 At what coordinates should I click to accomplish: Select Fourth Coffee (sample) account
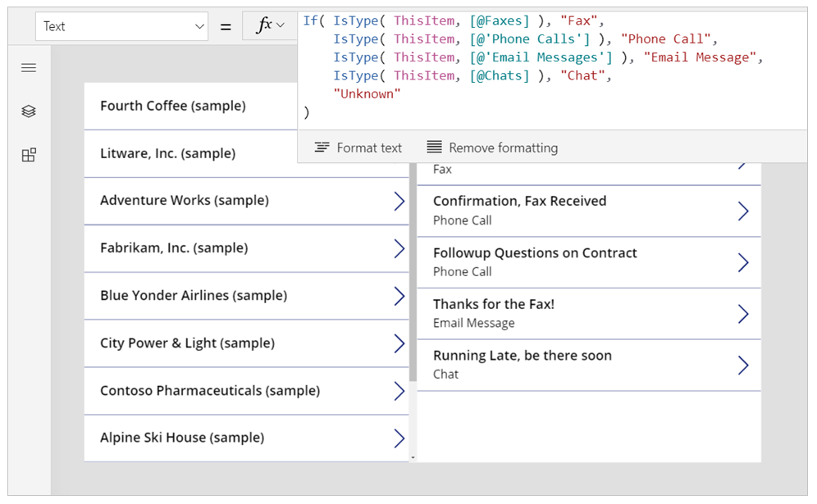click(190, 106)
